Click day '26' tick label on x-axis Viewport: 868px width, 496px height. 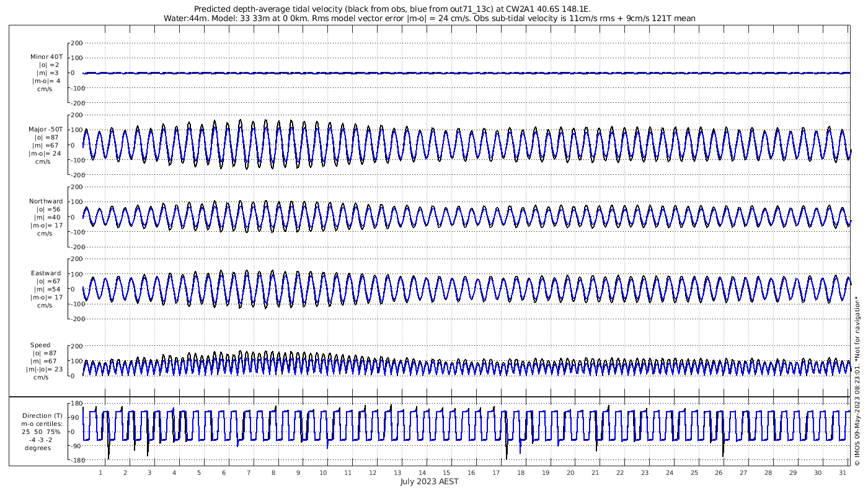(x=719, y=473)
